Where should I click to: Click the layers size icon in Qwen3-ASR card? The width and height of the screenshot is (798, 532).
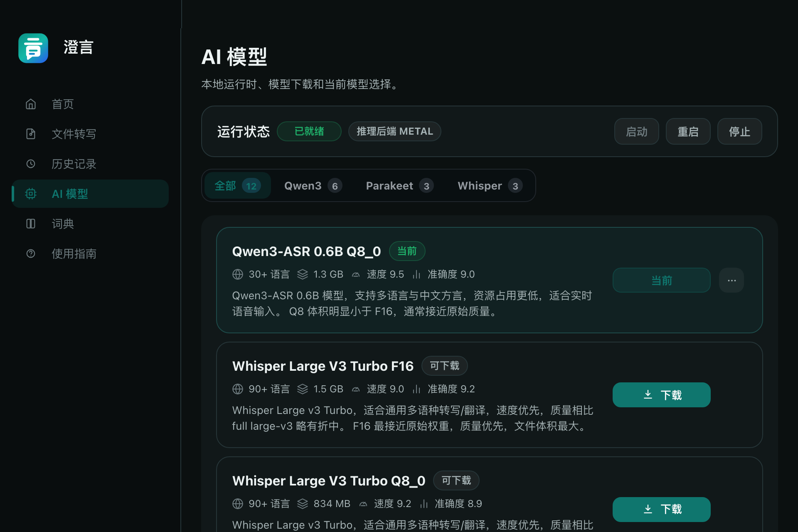coord(303,274)
